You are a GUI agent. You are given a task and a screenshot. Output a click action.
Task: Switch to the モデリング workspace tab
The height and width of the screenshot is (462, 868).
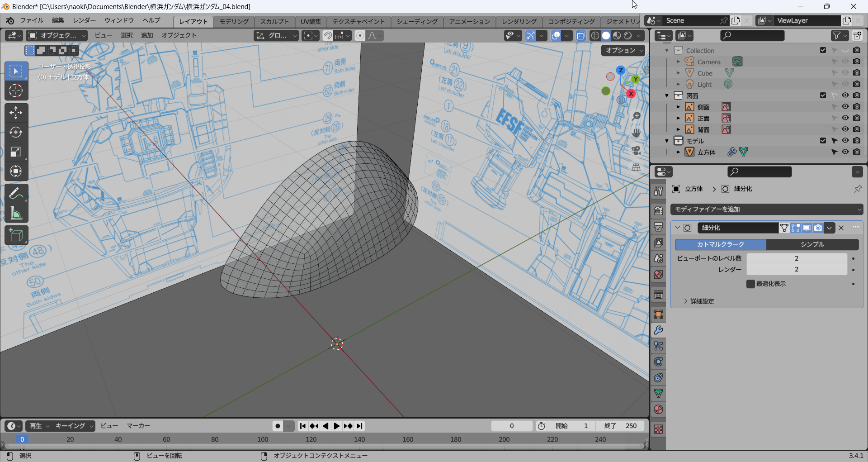pos(234,21)
